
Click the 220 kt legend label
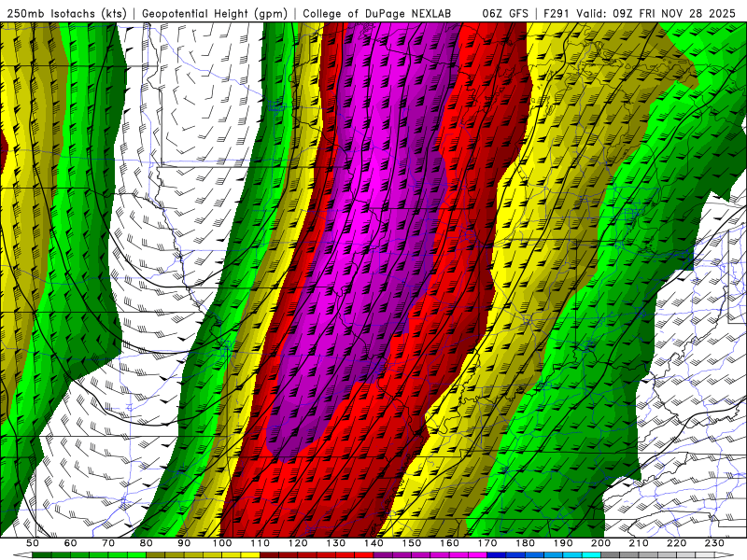coord(676,543)
